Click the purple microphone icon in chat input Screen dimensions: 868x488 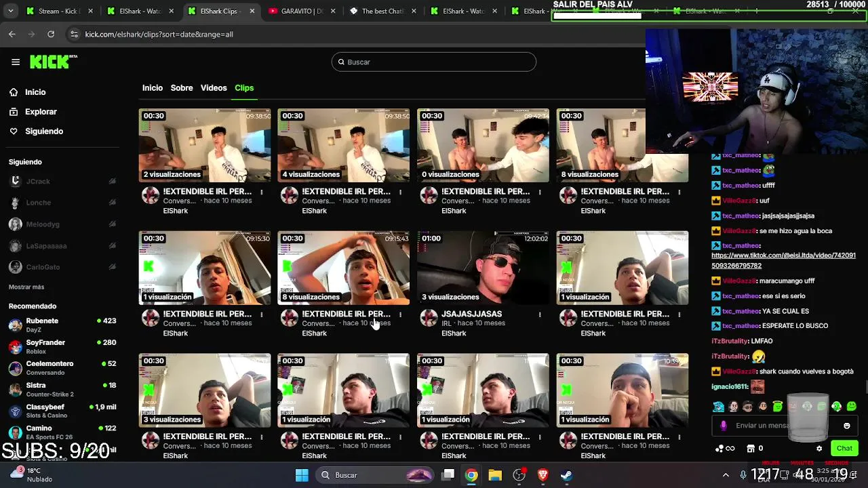point(724,426)
